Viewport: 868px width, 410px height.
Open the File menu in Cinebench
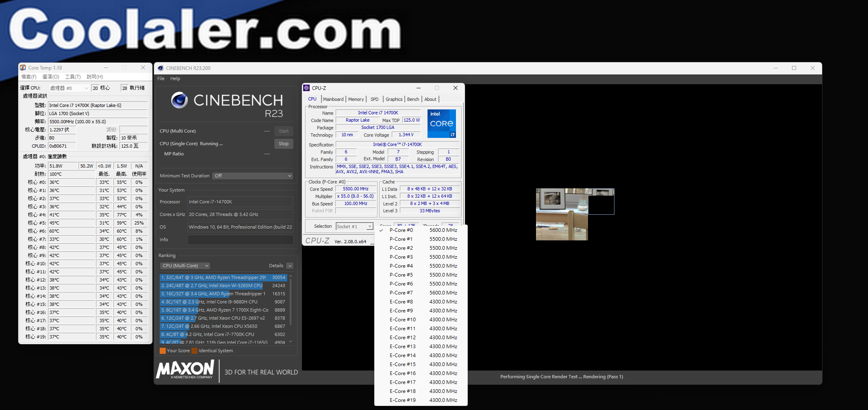[161, 79]
